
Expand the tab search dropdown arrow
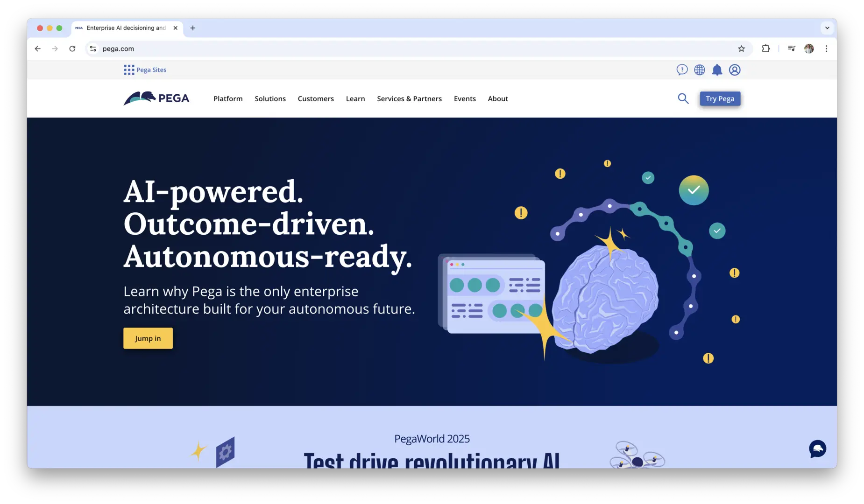827,28
